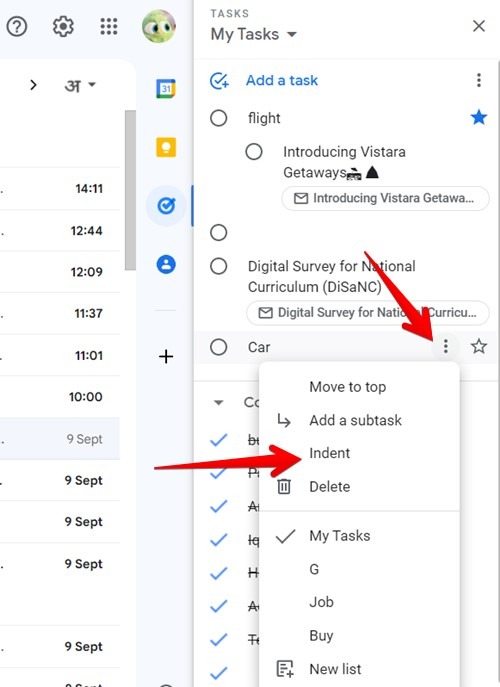
Task: Open list options menu beside Add a task
Action: (x=479, y=80)
